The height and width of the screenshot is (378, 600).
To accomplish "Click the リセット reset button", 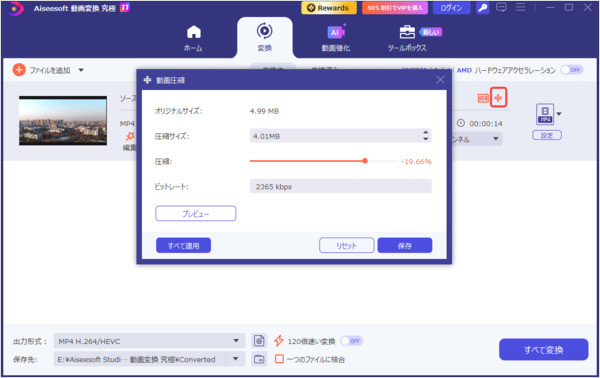I will click(346, 246).
